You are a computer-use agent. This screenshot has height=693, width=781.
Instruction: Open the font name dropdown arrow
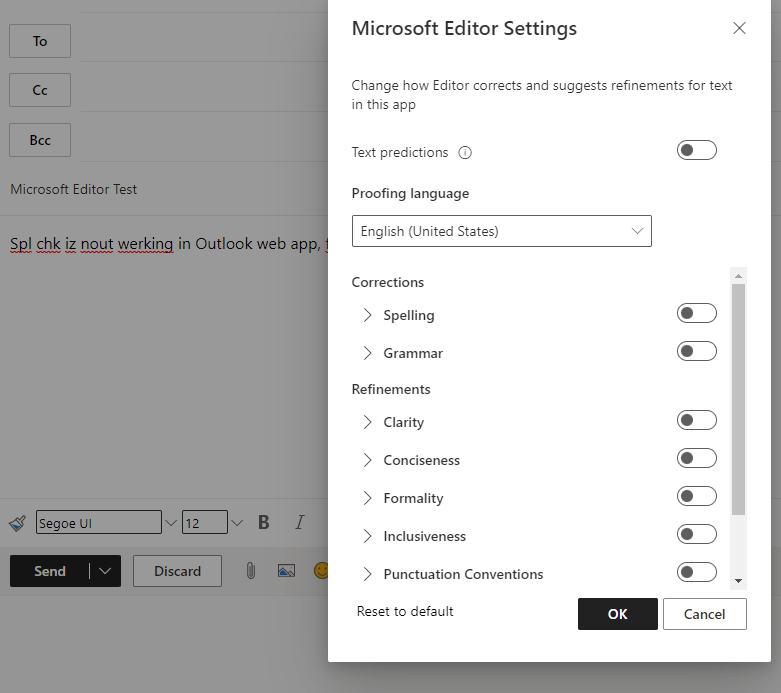tap(171, 523)
